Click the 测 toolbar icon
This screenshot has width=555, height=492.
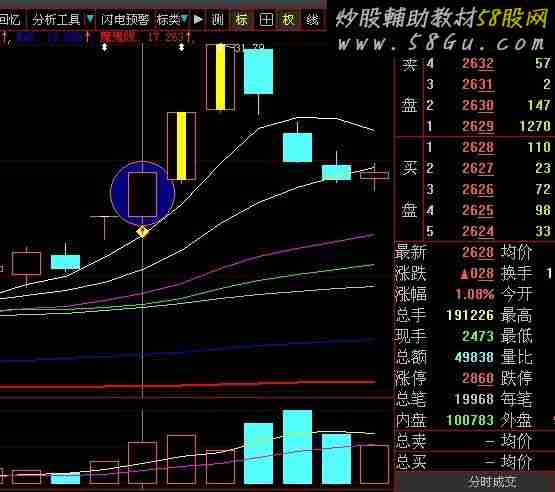tap(217, 19)
